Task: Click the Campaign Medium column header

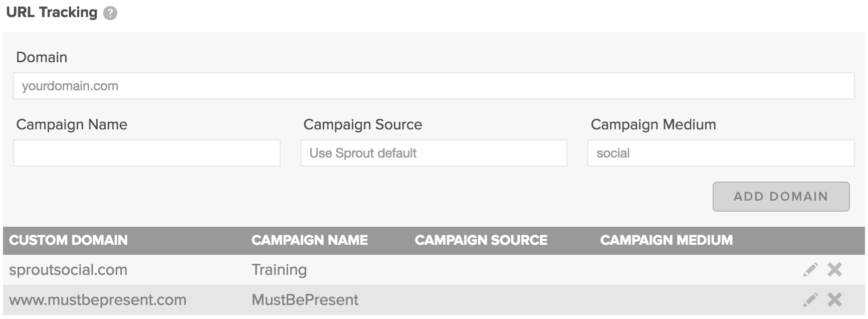Action: 667,240
